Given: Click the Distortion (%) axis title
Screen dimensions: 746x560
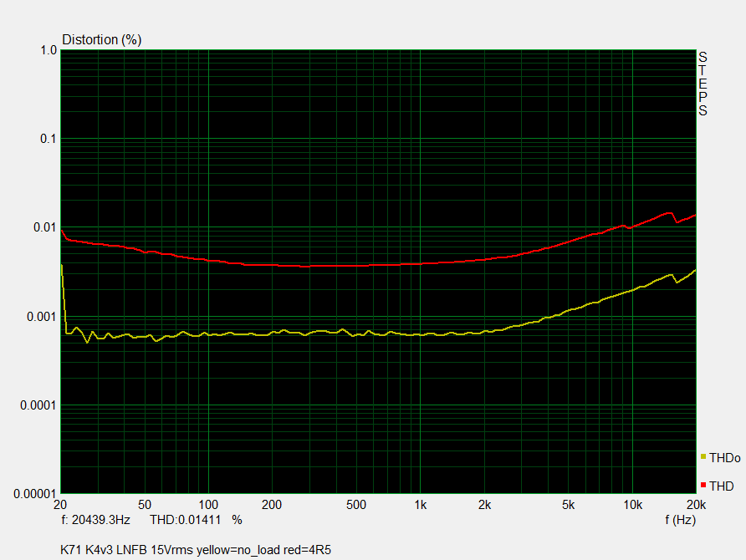Looking at the screenshot, I should click(x=102, y=39).
